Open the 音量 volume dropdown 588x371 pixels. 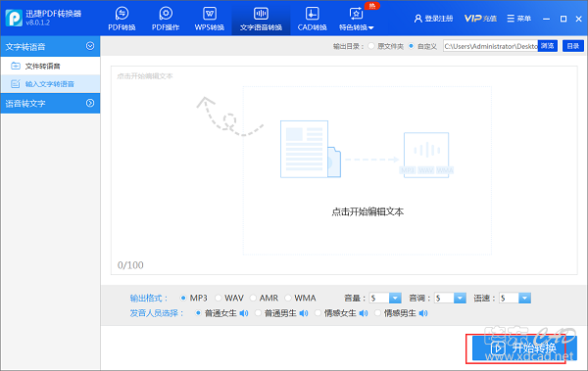[x=395, y=298]
